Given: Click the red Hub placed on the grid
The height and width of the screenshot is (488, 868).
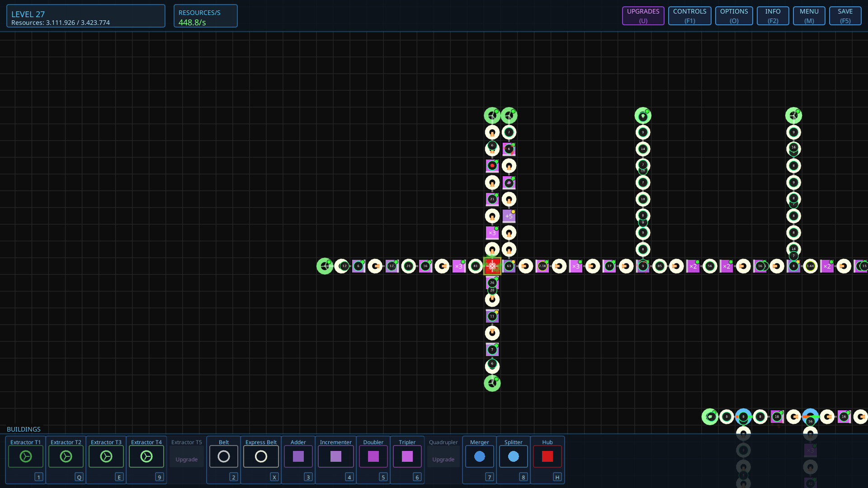Looking at the screenshot, I should coord(492,266).
